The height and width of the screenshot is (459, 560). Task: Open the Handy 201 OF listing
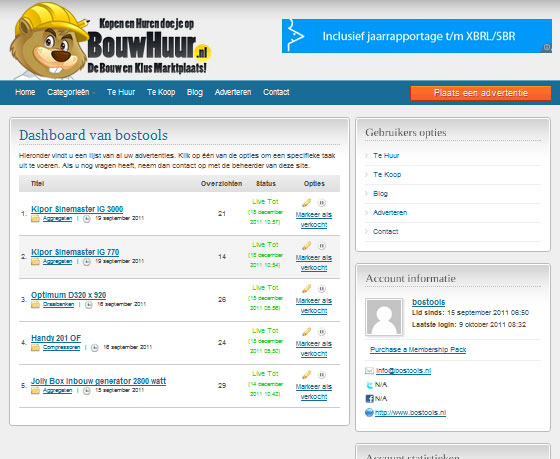tap(56, 338)
